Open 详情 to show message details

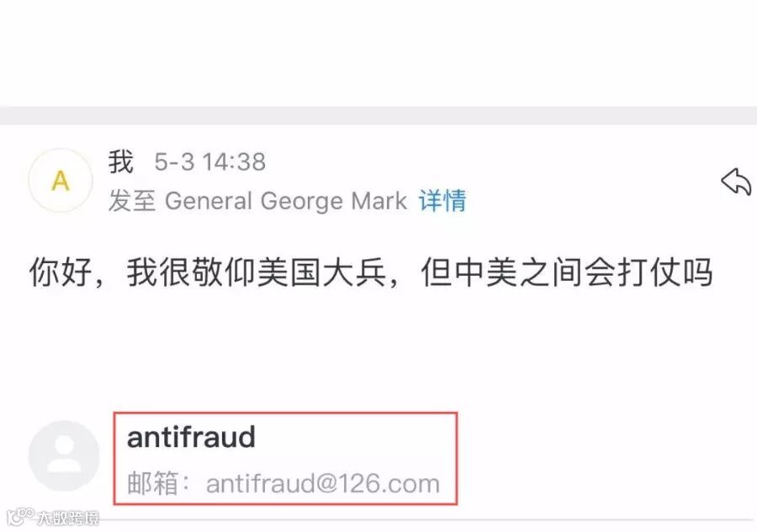point(442,201)
